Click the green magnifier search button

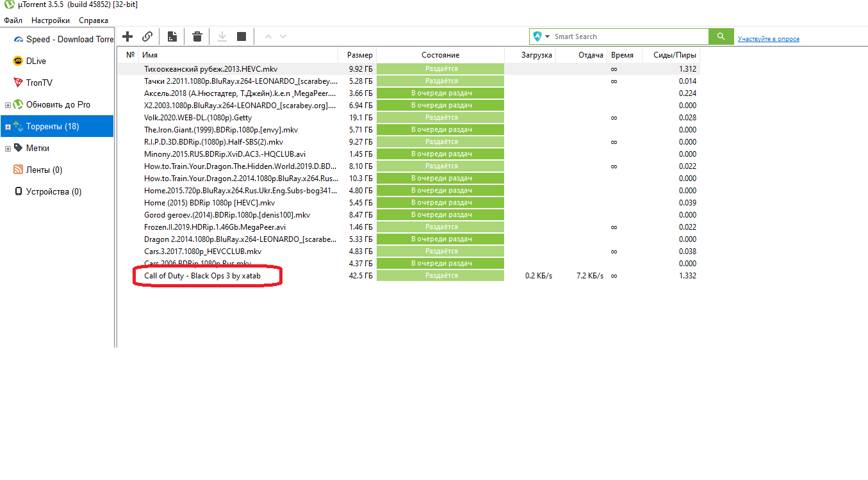(721, 36)
